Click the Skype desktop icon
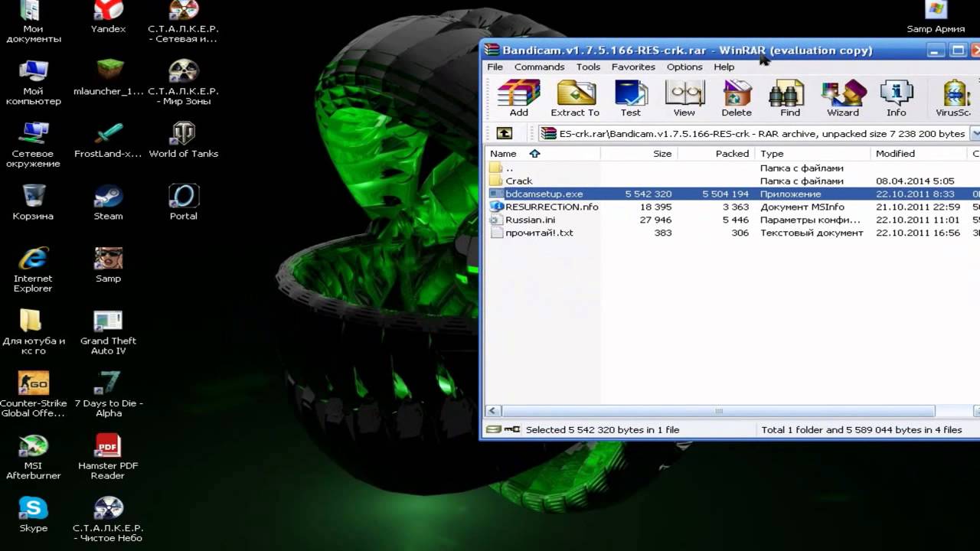The image size is (980, 551). 33,514
